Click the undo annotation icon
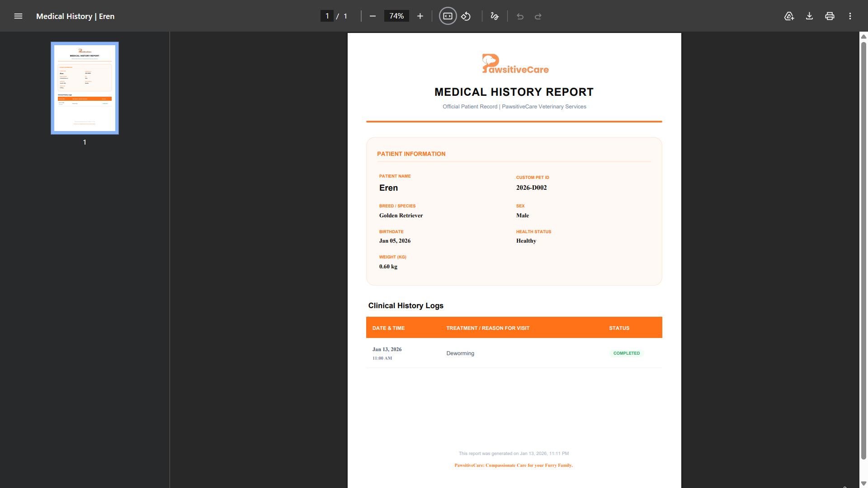The width and height of the screenshot is (868, 488). coord(520,16)
